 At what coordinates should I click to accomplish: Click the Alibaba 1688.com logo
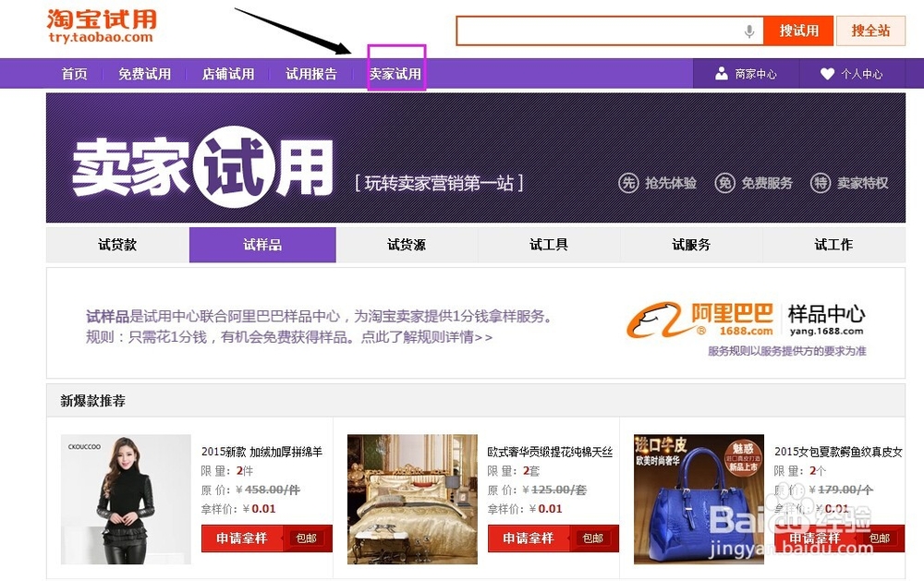699,320
